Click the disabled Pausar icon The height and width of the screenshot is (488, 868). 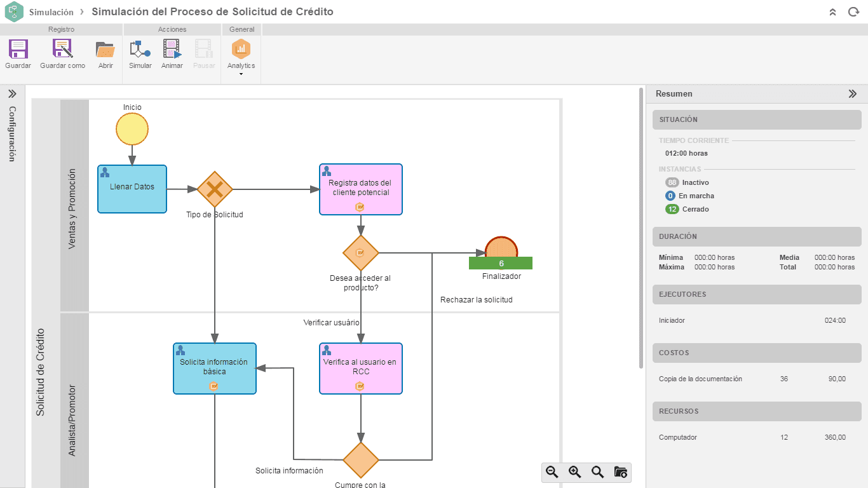click(204, 50)
